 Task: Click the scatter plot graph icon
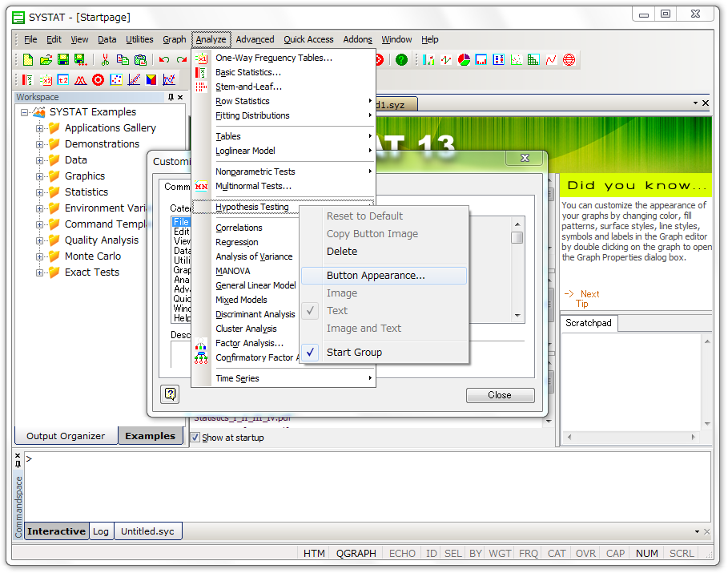(x=516, y=59)
